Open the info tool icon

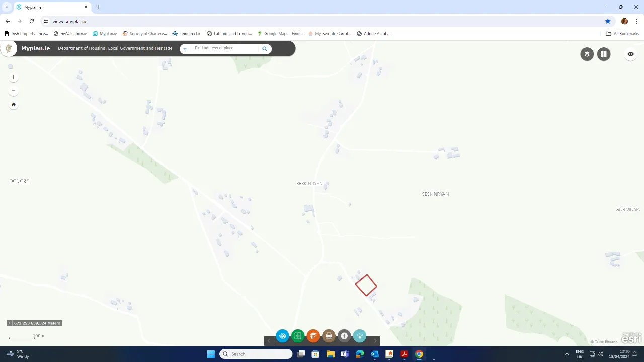click(x=344, y=336)
